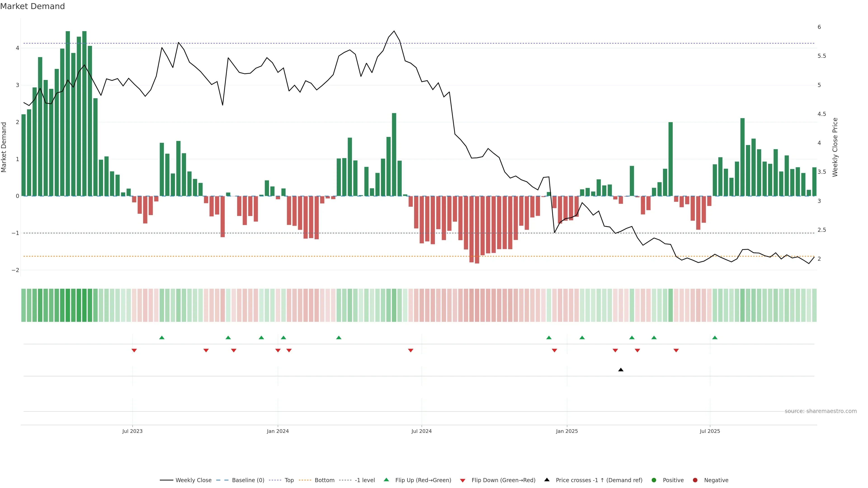Click the Jul 2024 x-axis label

421,431
